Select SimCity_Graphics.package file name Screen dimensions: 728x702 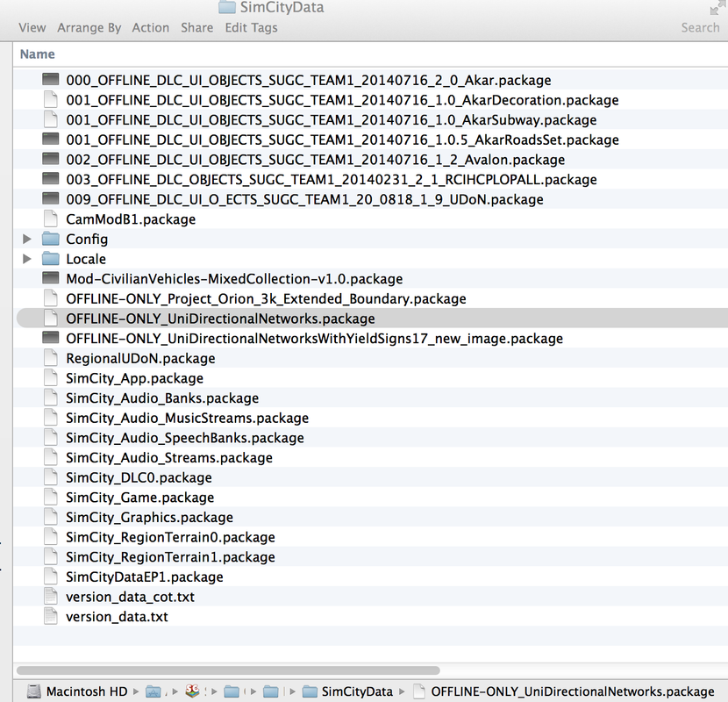click(149, 518)
